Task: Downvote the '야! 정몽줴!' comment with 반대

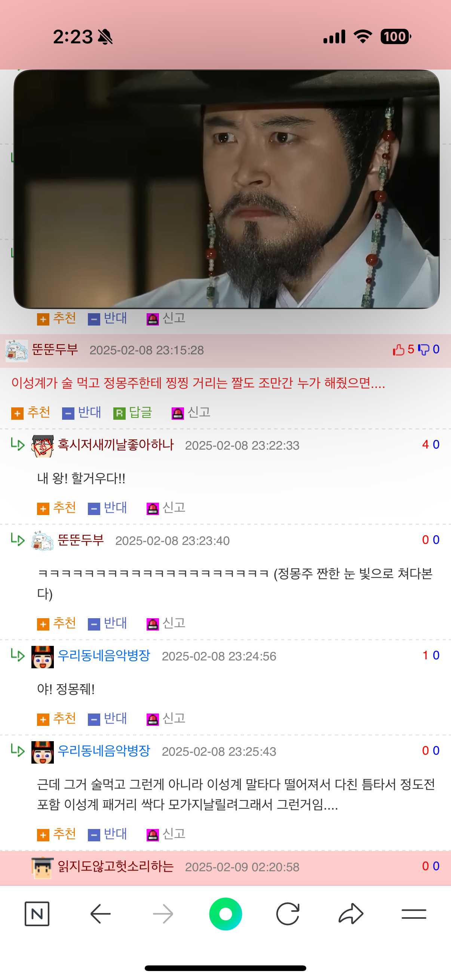Action: 107,718
